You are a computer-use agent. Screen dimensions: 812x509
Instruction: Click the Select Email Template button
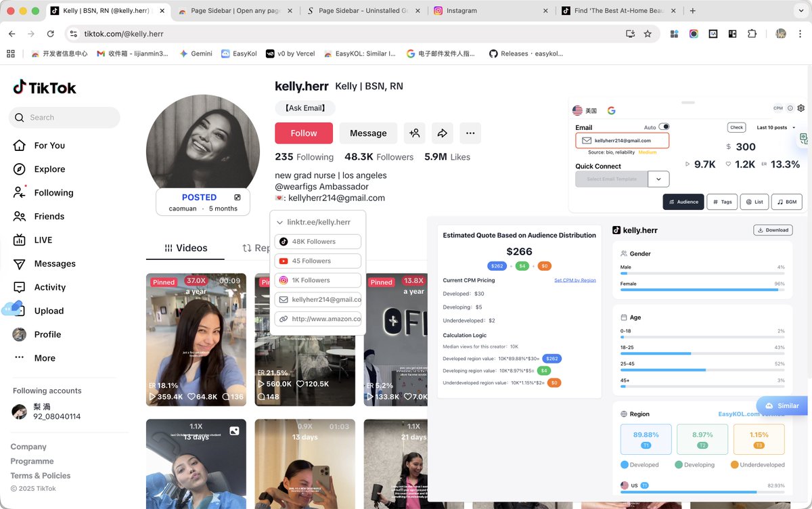click(x=611, y=179)
